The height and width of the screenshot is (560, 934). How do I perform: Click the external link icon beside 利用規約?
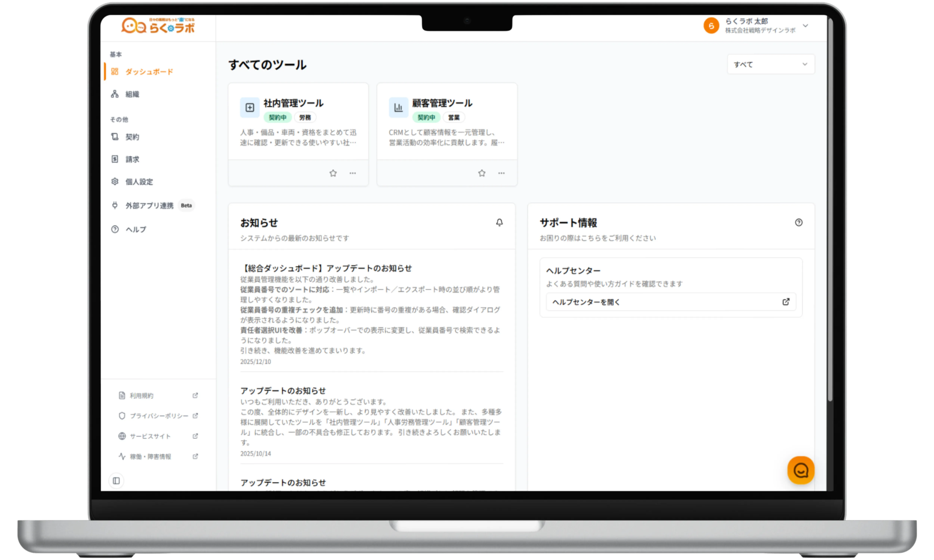pos(195,396)
